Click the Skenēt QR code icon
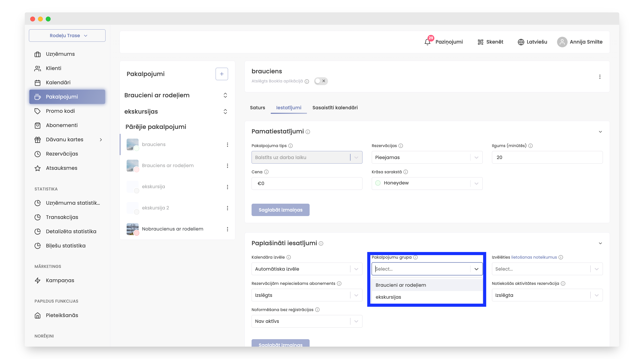This screenshot has height=359, width=644. coord(480,42)
